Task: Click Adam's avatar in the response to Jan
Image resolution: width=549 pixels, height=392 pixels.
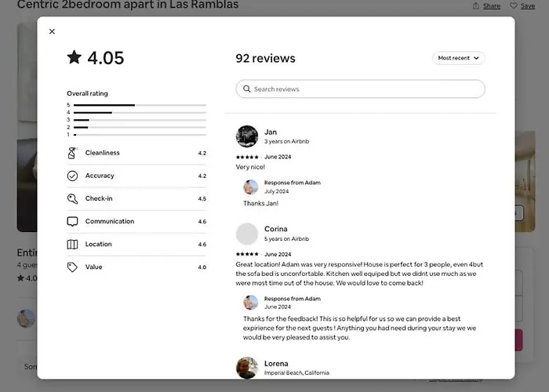Action: (251, 187)
